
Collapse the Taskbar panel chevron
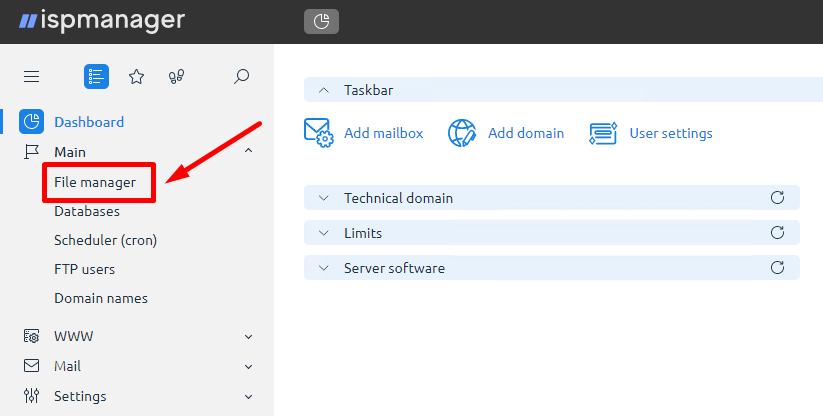[x=324, y=90]
